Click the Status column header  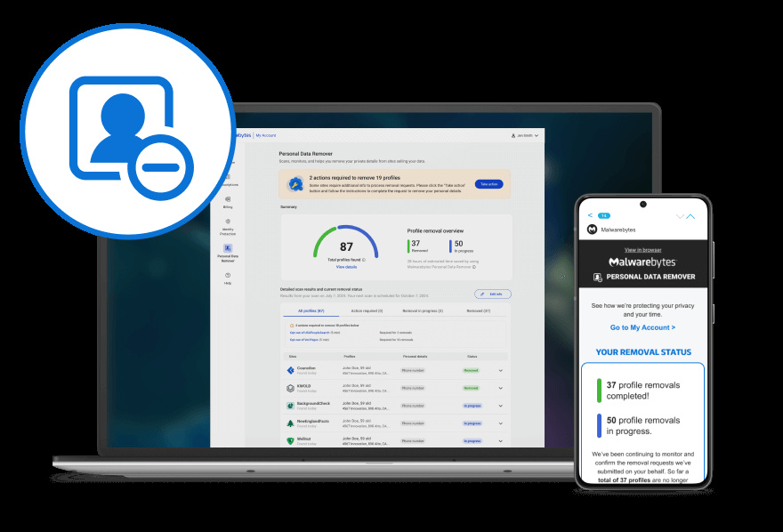[x=472, y=357]
